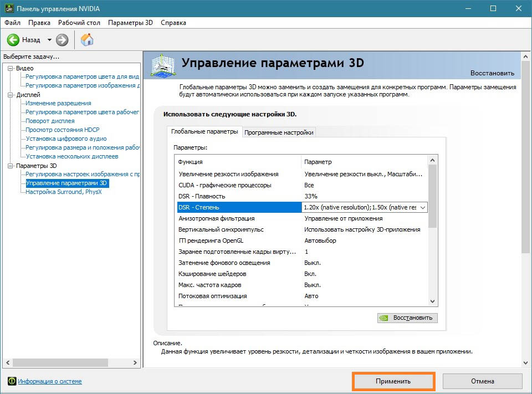
Task: Select Управление параметрами 3D tree item
Action: [67, 183]
